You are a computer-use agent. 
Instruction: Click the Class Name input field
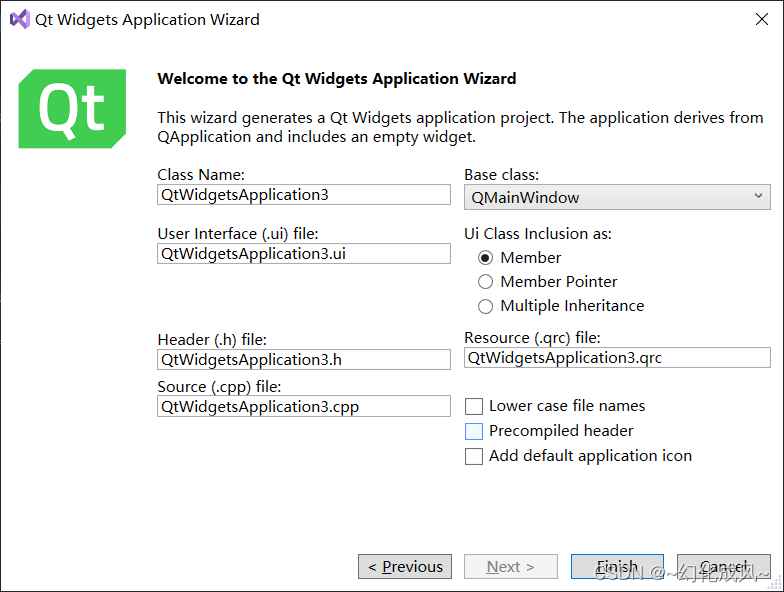(x=304, y=194)
